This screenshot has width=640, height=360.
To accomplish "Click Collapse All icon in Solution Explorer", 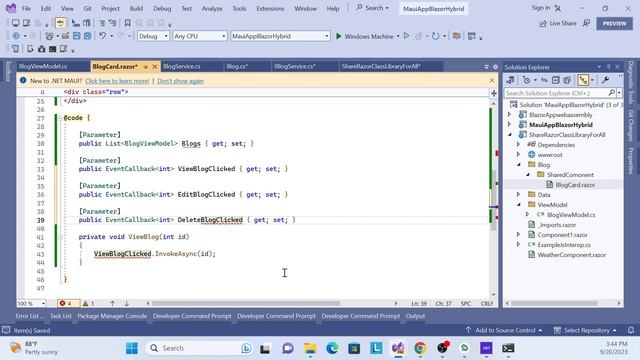I will pos(556,80).
